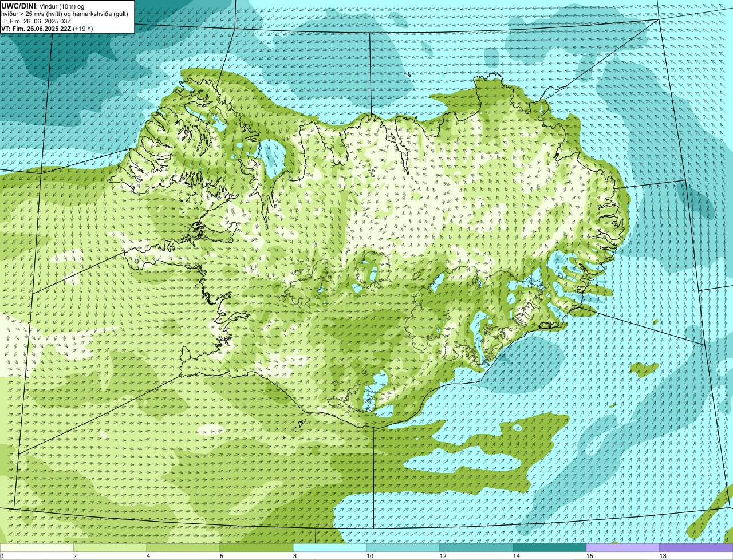Click the pale yellow 0–2 m/s legend swatch
Viewport: 733px width, 560px height.
click(37, 547)
